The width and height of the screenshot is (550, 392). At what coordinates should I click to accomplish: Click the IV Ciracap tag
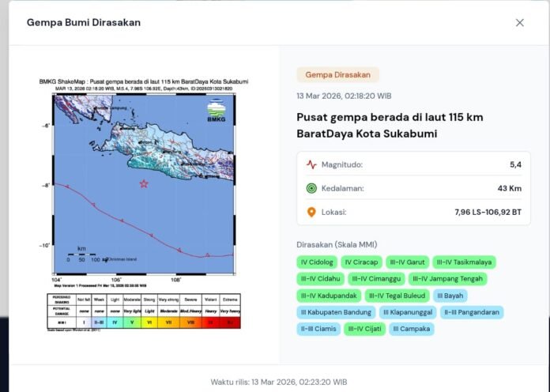[362, 262]
